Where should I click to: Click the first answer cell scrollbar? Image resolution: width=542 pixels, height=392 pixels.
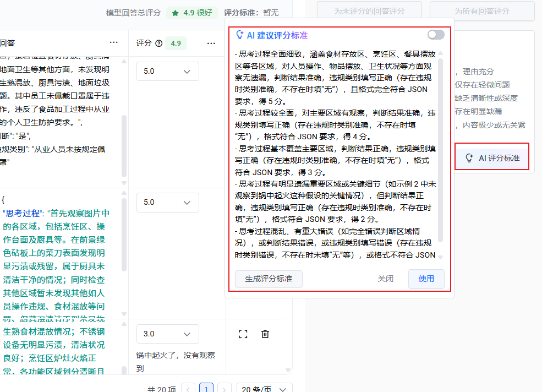tap(124, 146)
